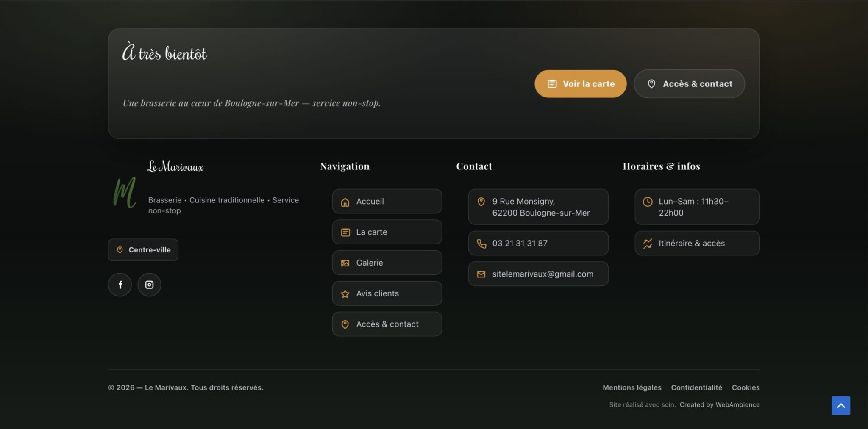Click the Accès & contact button
The height and width of the screenshot is (429, 868).
pyautogui.click(x=689, y=83)
